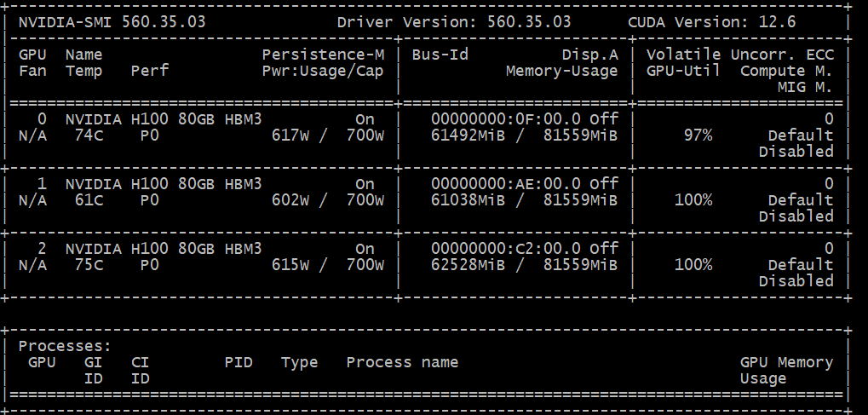Click the Temp header label

[x=83, y=71]
